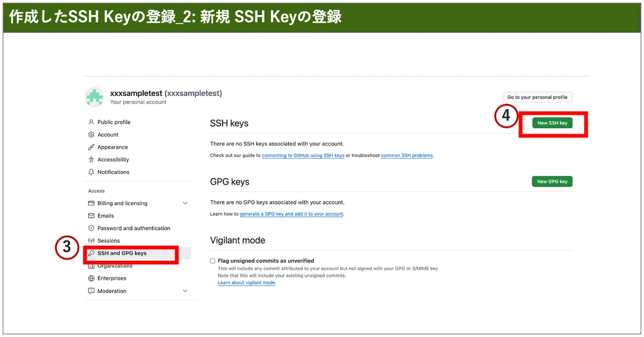Click the xxxsampletest avatar image
The height and width of the screenshot is (337, 644).
[x=95, y=97]
